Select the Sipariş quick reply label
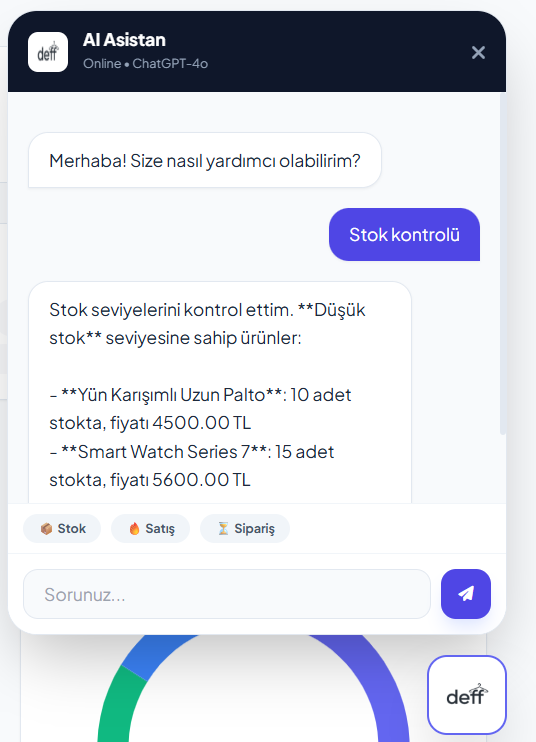536x742 pixels. pos(254,529)
